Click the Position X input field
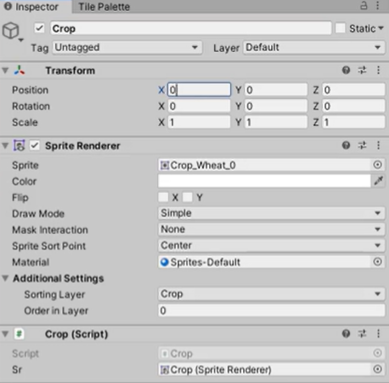Screen dimensions: 389x383 pos(199,90)
